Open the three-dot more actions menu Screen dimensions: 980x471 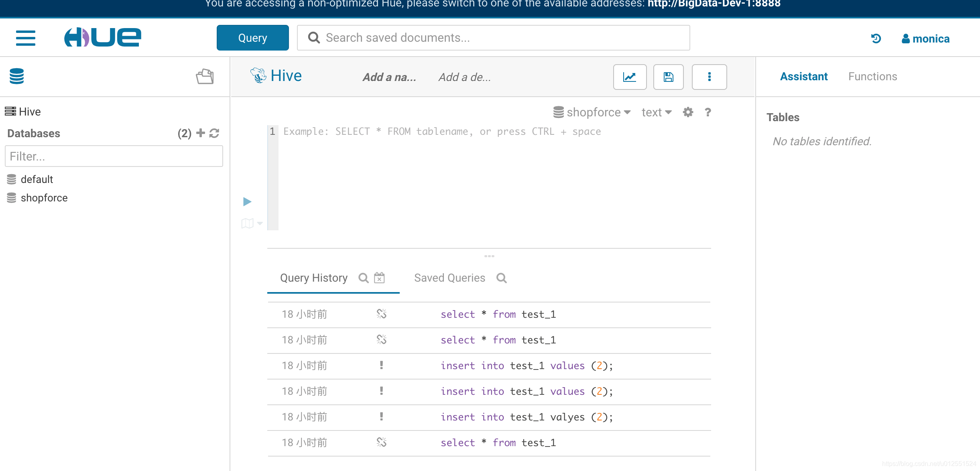[x=709, y=77]
